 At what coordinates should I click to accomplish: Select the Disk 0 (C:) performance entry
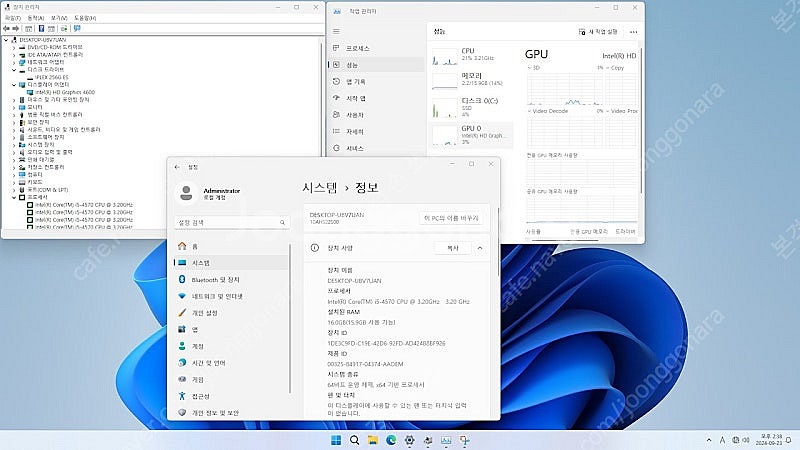472,107
